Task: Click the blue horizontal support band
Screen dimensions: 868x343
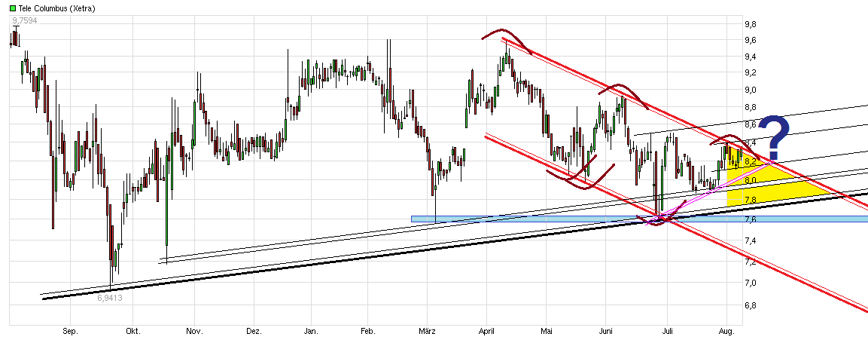Action: pos(640,219)
